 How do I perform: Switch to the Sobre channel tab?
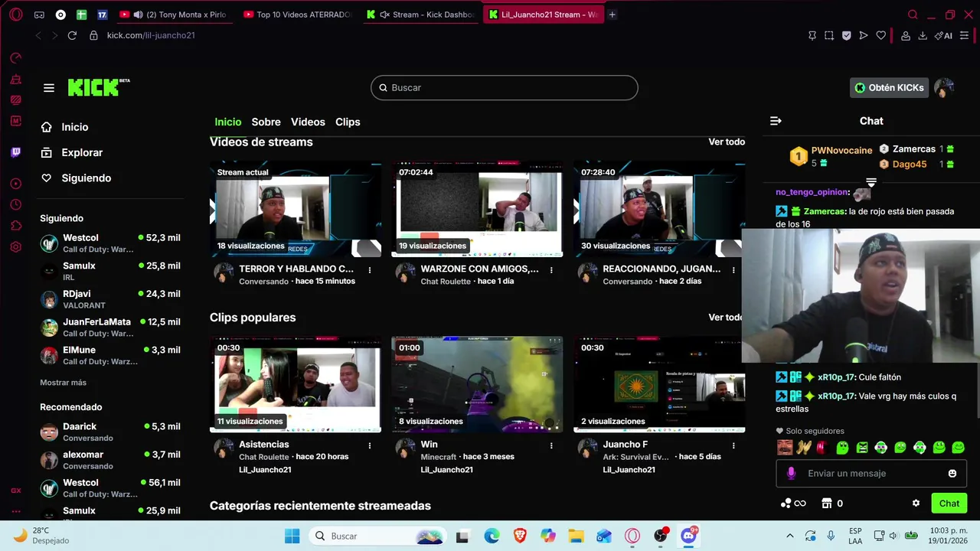[266, 122]
